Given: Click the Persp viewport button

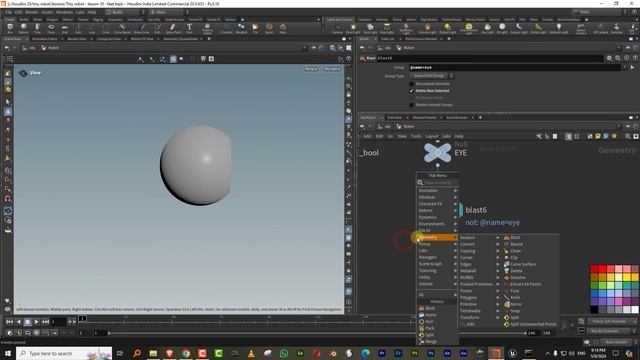Looking at the screenshot, I should pos(311,69).
